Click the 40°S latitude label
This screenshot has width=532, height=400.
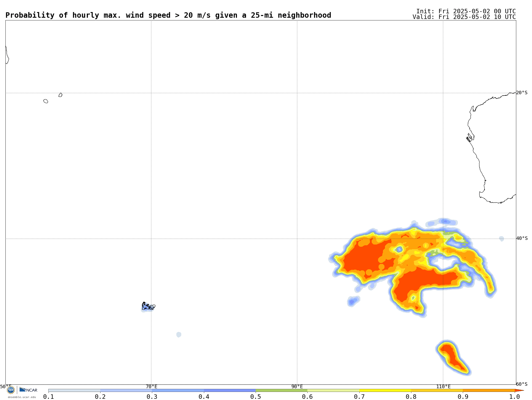522,238
